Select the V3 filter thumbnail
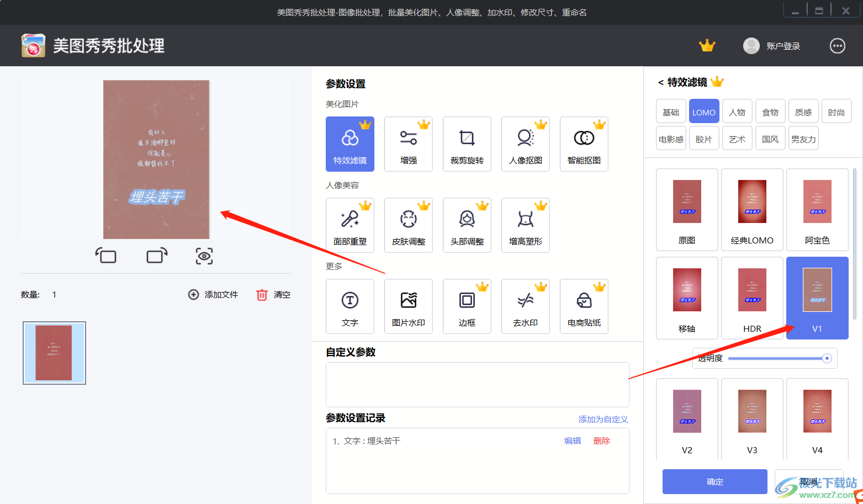Image resolution: width=863 pixels, height=504 pixels. pyautogui.click(x=752, y=418)
